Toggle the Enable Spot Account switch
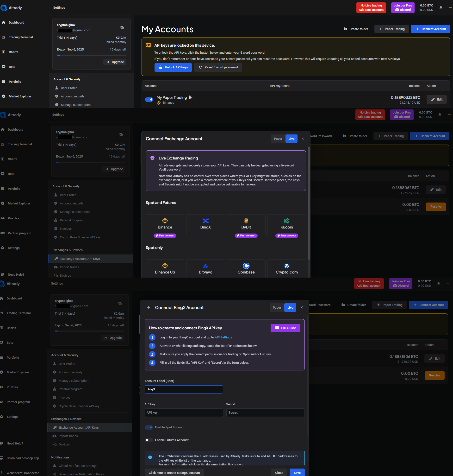Image resolution: width=453 pixels, height=476 pixels. [x=149, y=427]
